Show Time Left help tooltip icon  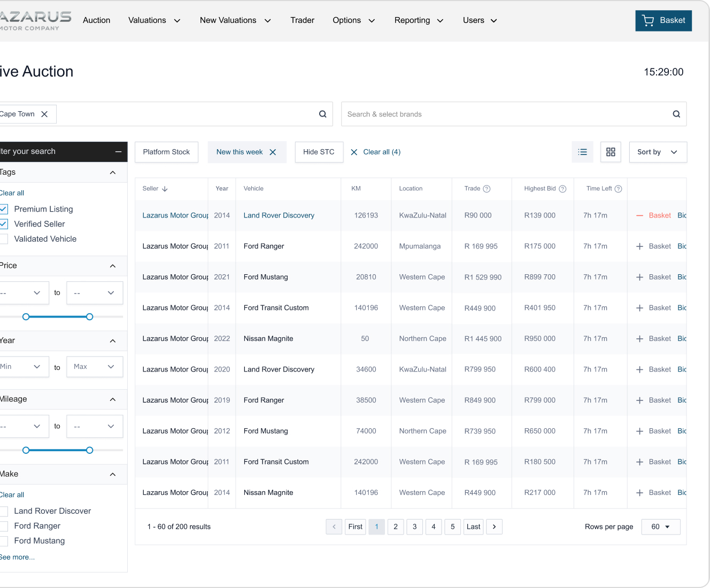coord(618,189)
